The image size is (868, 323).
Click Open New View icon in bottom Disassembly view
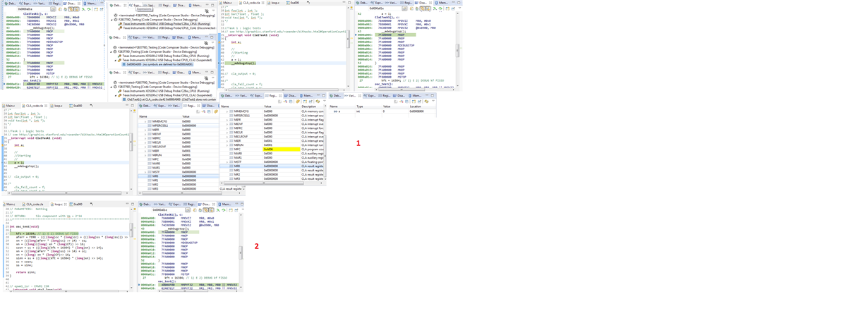click(231, 209)
